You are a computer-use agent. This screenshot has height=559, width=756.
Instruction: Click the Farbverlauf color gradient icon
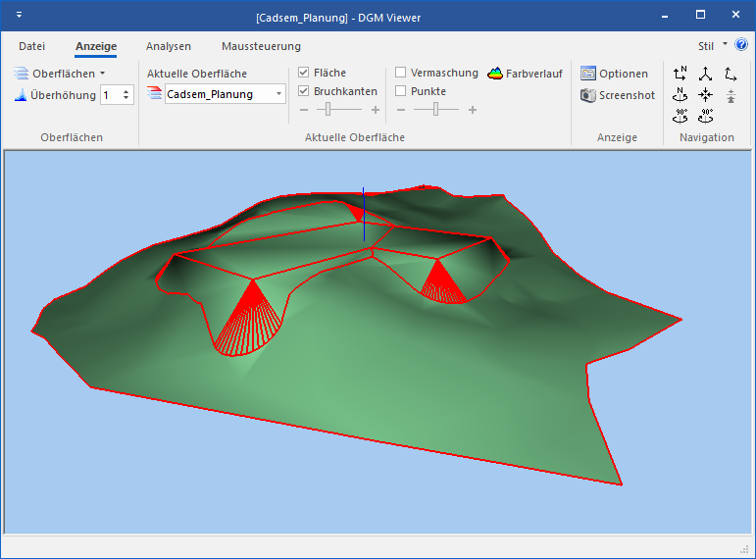point(496,74)
